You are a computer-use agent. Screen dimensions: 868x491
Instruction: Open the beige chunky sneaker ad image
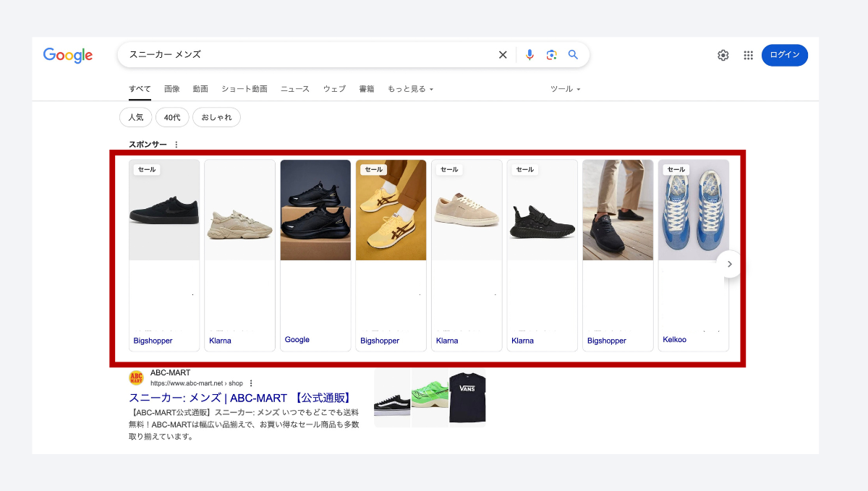[x=239, y=210]
